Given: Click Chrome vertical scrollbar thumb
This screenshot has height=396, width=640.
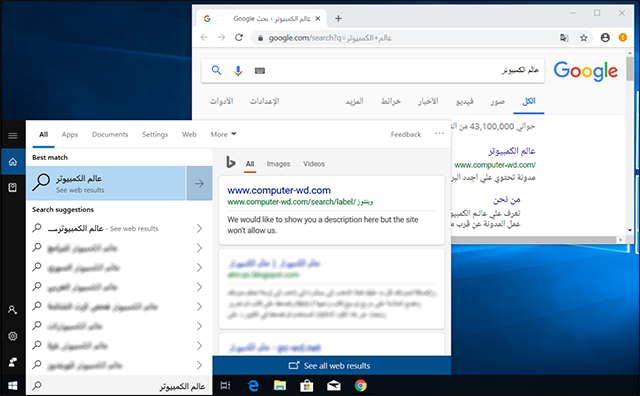Looking at the screenshot, I should click(630, 69).
